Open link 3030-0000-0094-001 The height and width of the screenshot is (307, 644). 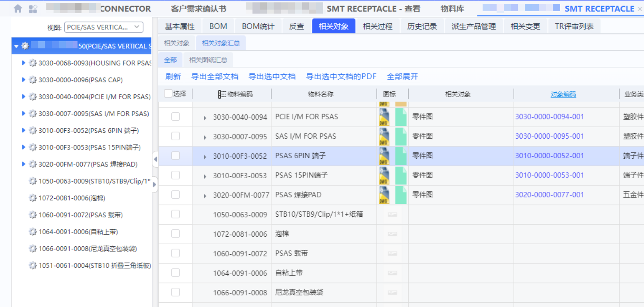pos(549,117)
